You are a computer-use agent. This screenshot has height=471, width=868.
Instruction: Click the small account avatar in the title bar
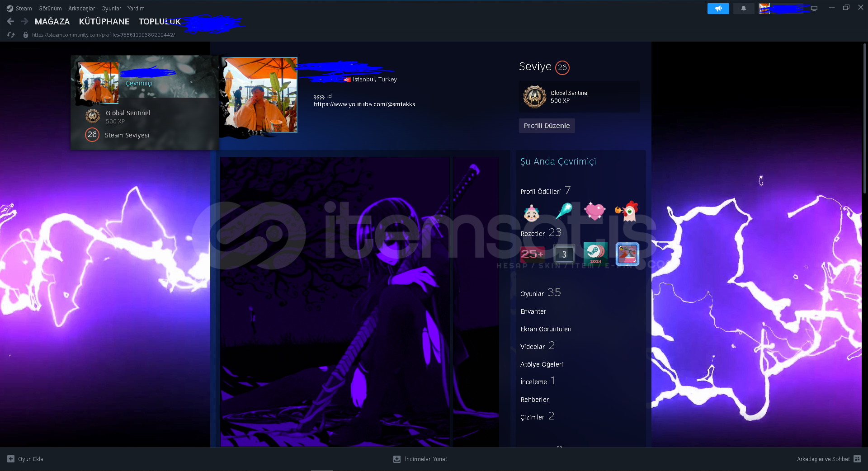(764, 8)
